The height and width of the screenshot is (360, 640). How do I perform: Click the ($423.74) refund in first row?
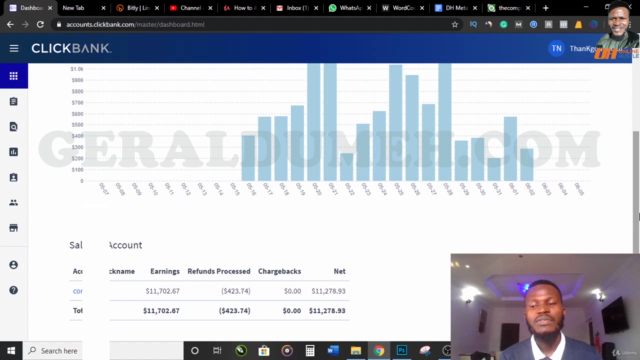point(236,291)
